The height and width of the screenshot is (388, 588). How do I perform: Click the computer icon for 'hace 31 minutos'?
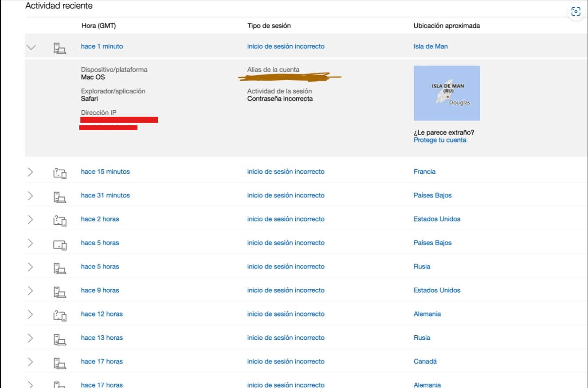tap(60, 197)
